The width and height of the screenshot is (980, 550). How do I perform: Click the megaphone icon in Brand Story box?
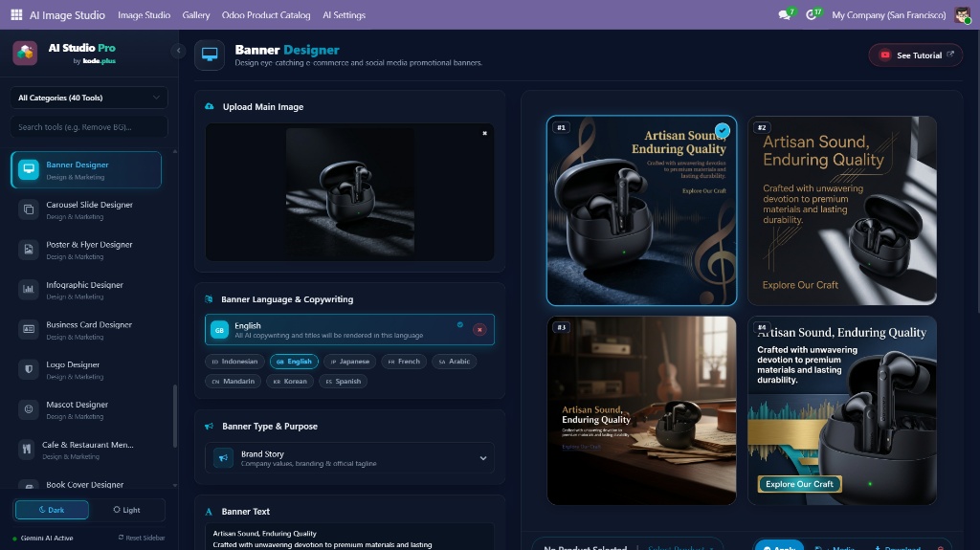coord(223,458)
